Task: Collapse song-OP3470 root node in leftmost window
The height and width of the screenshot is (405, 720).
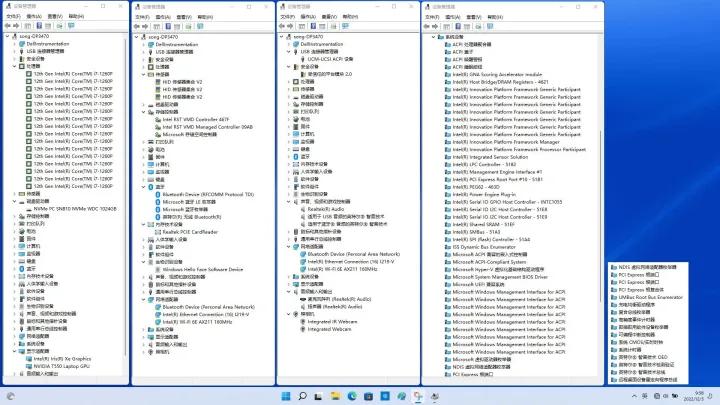Action: tap(7, 36)
